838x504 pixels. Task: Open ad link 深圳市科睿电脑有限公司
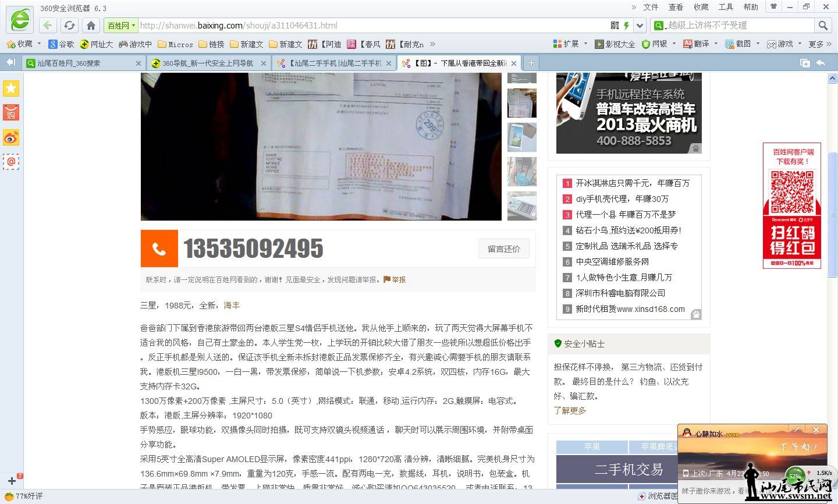620,293
